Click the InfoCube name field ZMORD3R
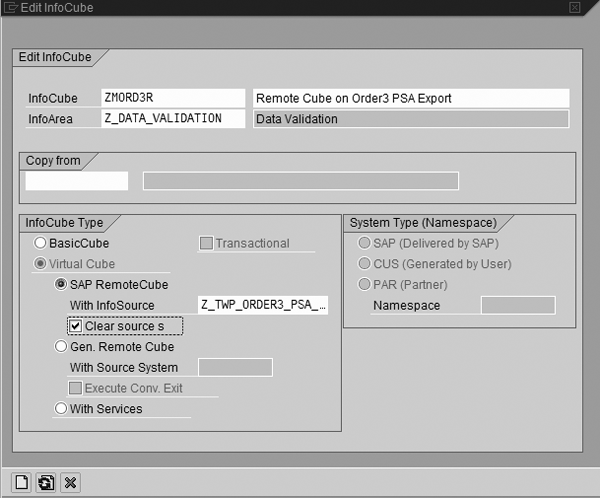The image size is (600, 498). pyautogui.click(x=172, y=98)
